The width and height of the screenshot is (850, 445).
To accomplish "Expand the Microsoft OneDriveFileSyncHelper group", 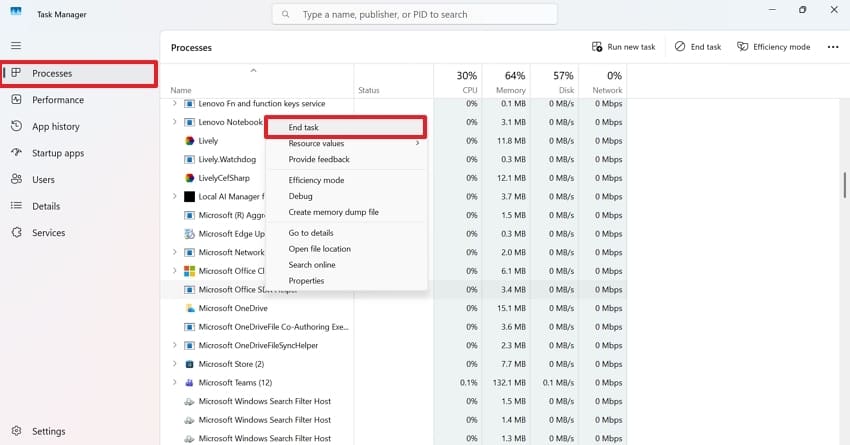I will tap(174, 345).
